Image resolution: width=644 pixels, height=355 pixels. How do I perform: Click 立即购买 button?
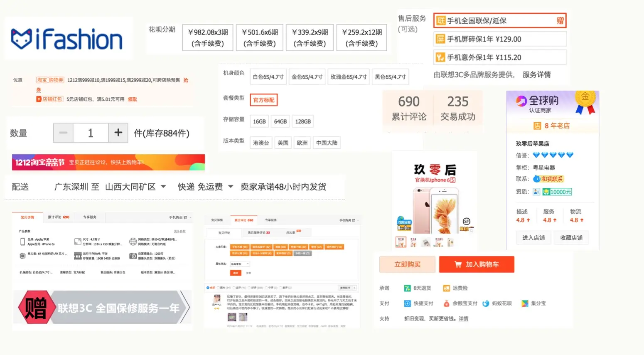click(x=408, y=264)
